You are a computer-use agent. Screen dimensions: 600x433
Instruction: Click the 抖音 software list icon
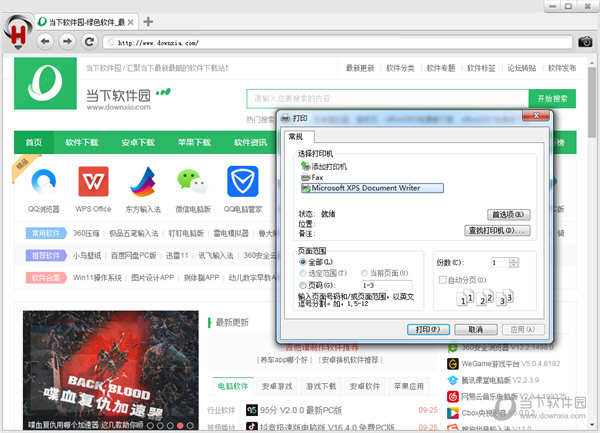click(251, 426)
